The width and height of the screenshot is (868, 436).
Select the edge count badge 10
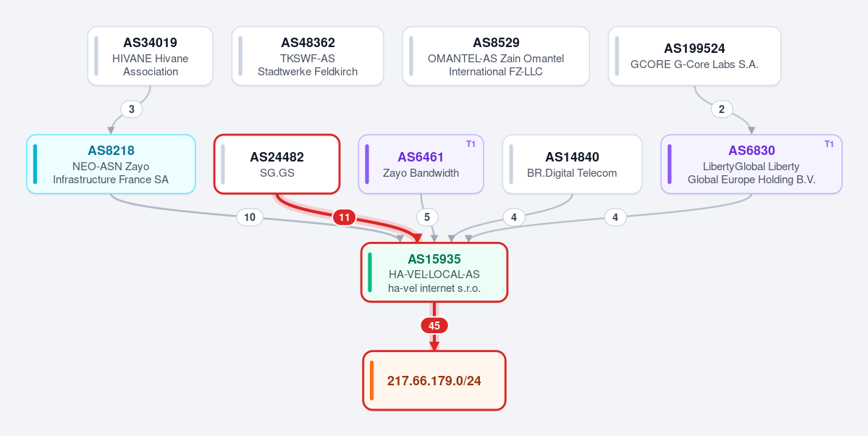click(x=250, y=218)
